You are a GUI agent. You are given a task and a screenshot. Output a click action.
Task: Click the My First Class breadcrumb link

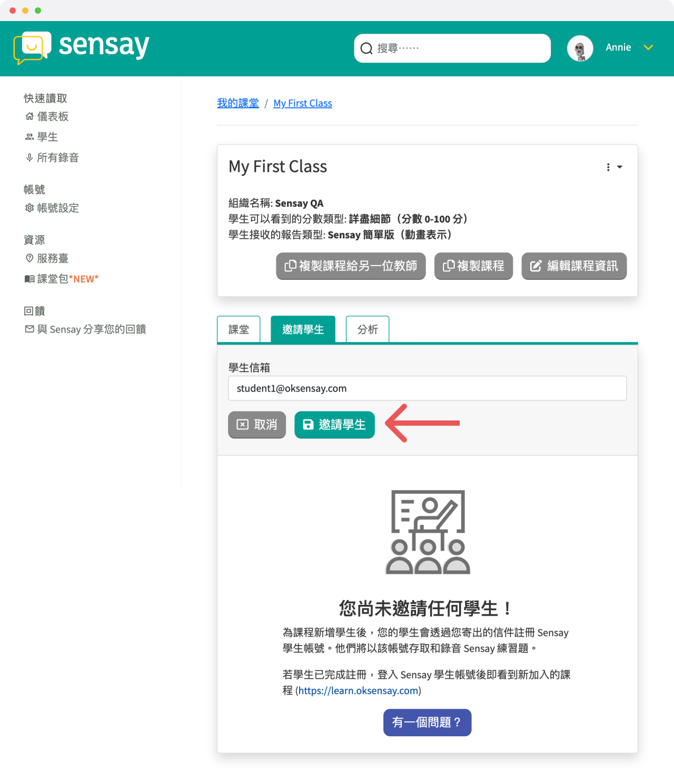(x=303, y=103)
